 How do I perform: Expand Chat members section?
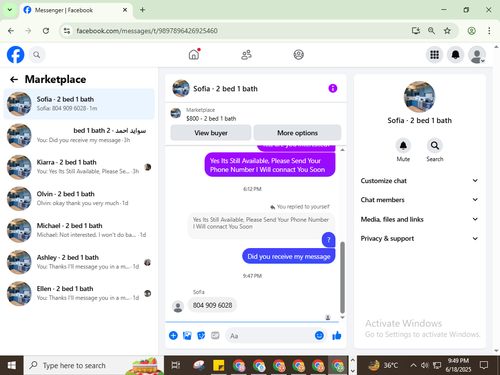tap(419, 200)
